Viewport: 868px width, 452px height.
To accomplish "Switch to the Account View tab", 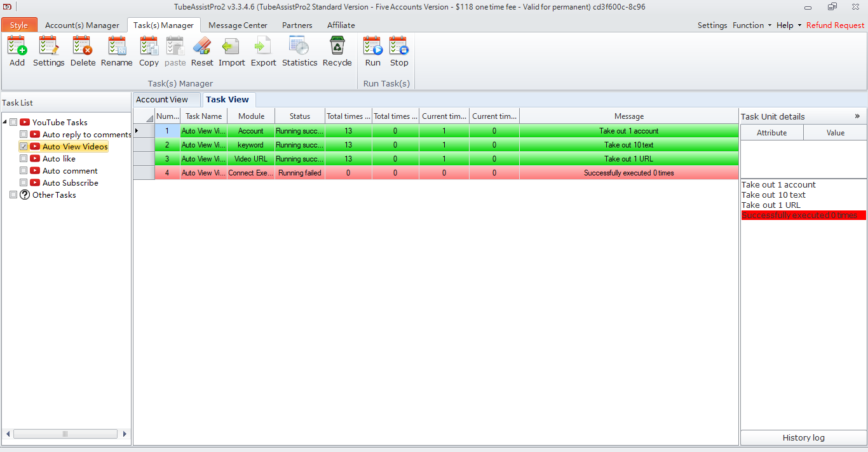I will pyautogui.click(x=162, y=100).
